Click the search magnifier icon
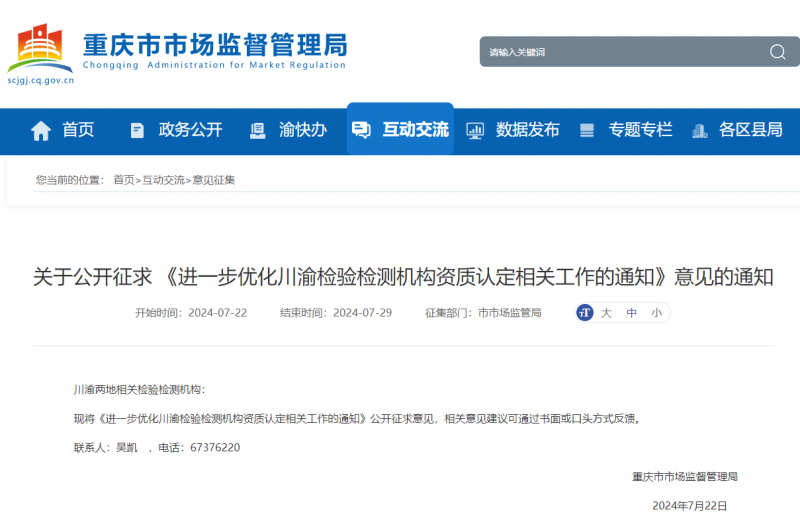Screen dimensions: 800x520 (777, 52)
